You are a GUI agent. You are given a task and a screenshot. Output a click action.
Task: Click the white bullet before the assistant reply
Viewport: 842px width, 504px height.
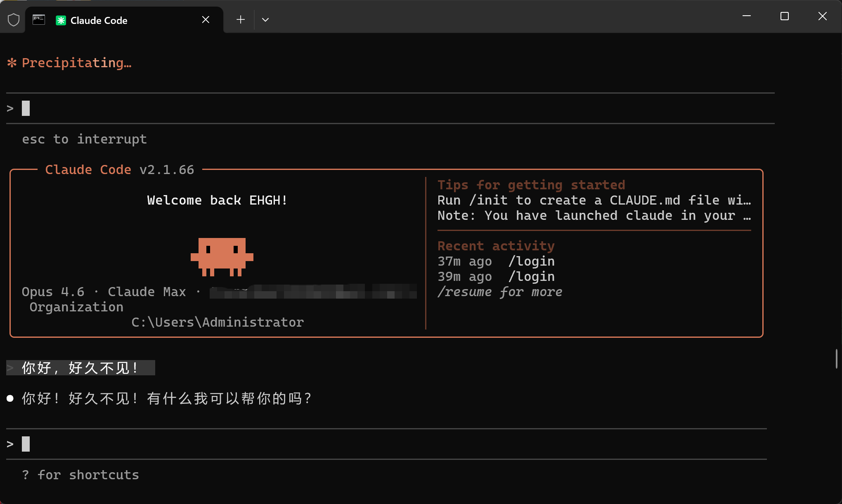(10, 398)
